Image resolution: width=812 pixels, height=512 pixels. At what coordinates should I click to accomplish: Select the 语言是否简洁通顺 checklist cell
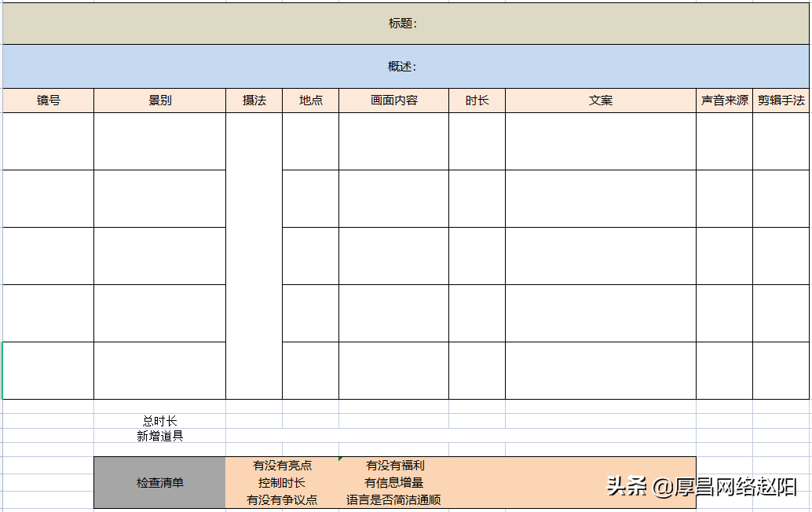[x=394, y=499]
